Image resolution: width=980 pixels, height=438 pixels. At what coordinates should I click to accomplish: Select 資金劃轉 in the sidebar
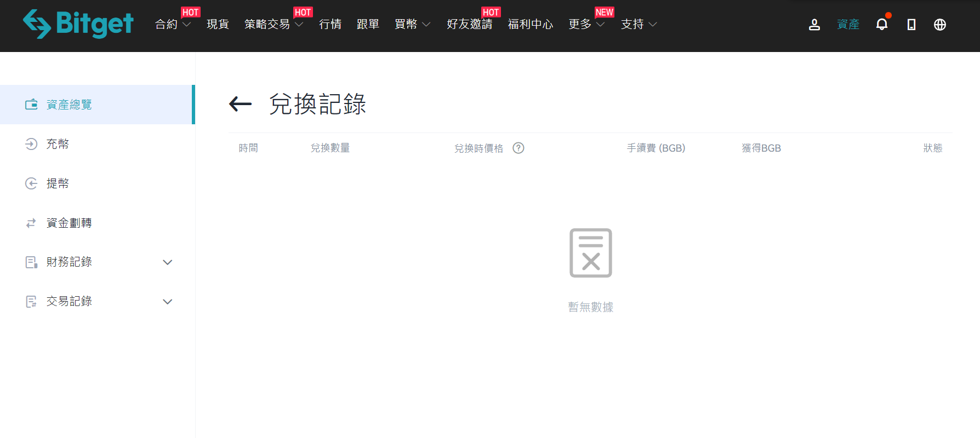click(98, 223)
